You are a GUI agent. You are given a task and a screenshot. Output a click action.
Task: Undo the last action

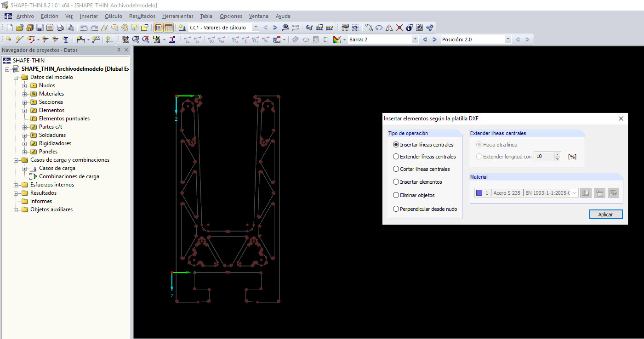tap(84, 28)
